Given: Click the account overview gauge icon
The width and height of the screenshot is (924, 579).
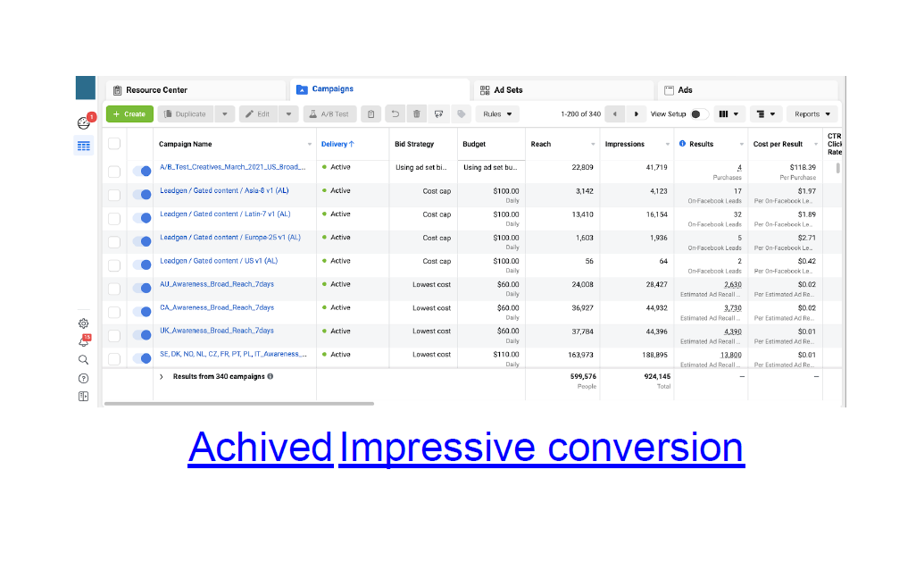Looking at the screenshot, I should (84, 123).
